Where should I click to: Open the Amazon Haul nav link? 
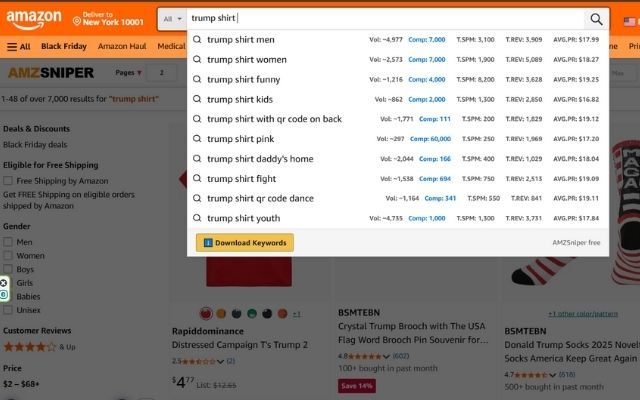122,47
